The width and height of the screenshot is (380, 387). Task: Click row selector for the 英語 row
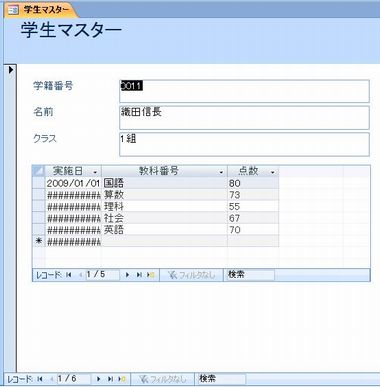(x=39, y=230)
